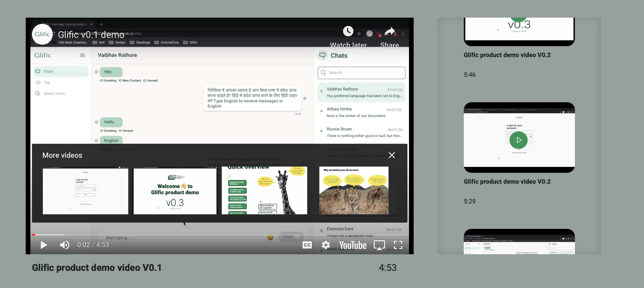Enter fullscreen mode
This screenshot has width=644, height=288.
point(398,245)
